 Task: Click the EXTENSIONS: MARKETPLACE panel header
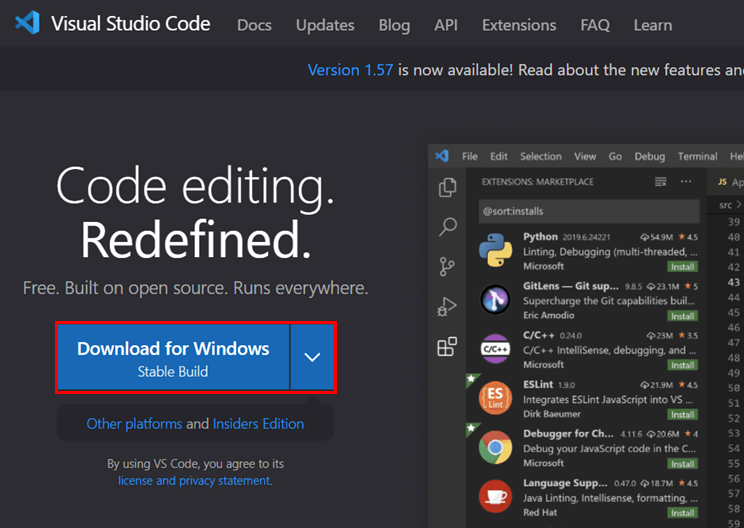pyautogui.click(x=538, y=182)
